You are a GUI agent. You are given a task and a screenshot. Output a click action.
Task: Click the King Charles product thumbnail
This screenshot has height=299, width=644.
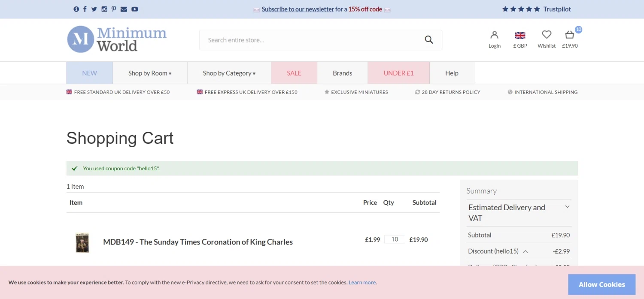click(x=82, y=242)
